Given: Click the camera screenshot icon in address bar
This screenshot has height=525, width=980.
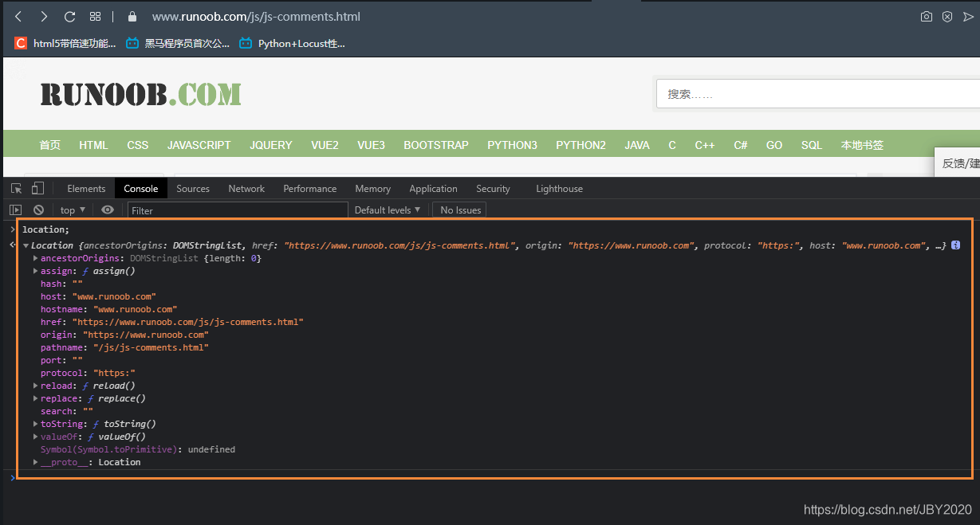Looking at the screenshot, I should (x=926, y=16).
